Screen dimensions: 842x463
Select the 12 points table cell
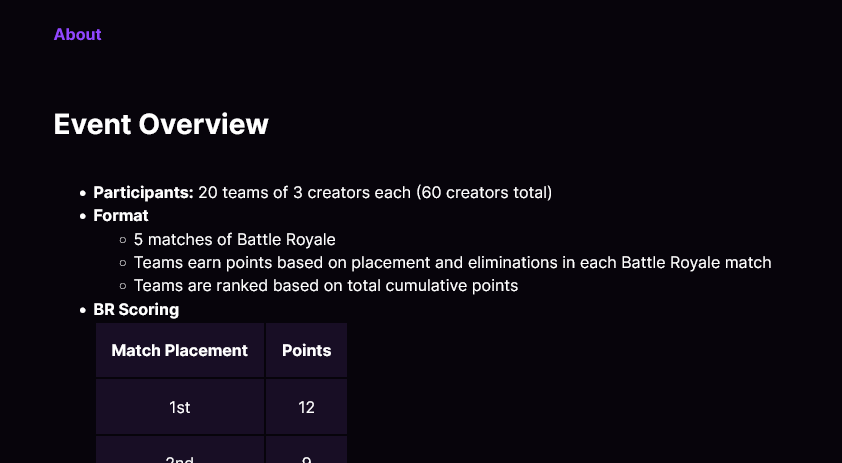click(x=306, y=407)
